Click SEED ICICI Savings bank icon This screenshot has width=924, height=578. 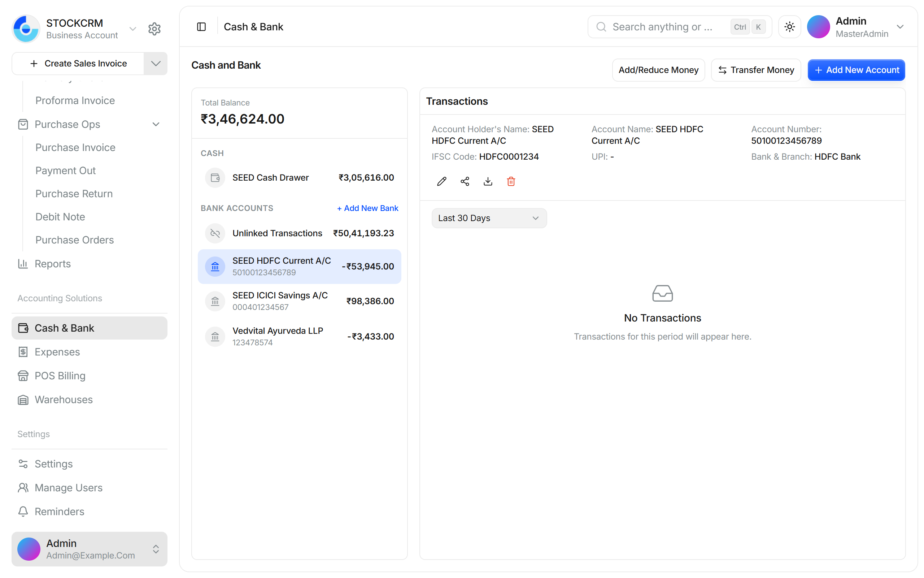pyautogui.click(x=215, y=301)
